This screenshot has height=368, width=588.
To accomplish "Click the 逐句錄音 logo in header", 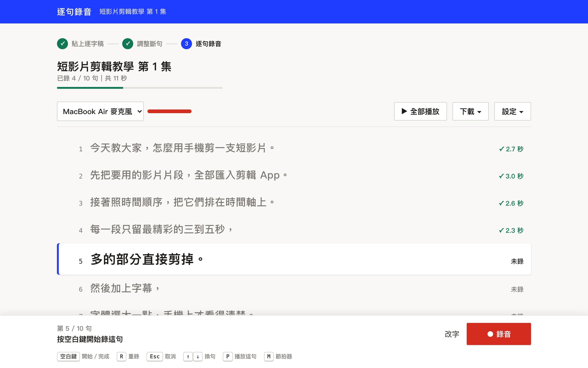I will [x=74, y=12].
